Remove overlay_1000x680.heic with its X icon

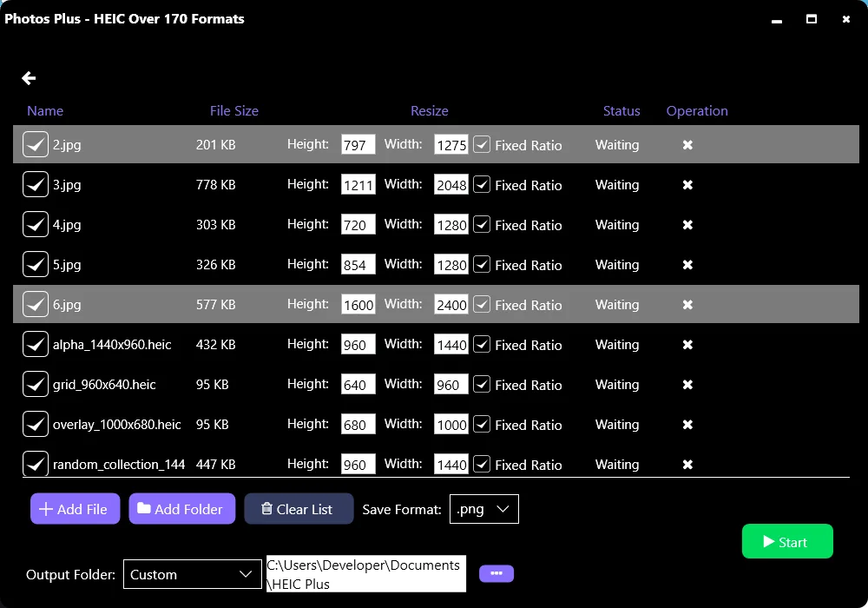(x=687, y=424)
